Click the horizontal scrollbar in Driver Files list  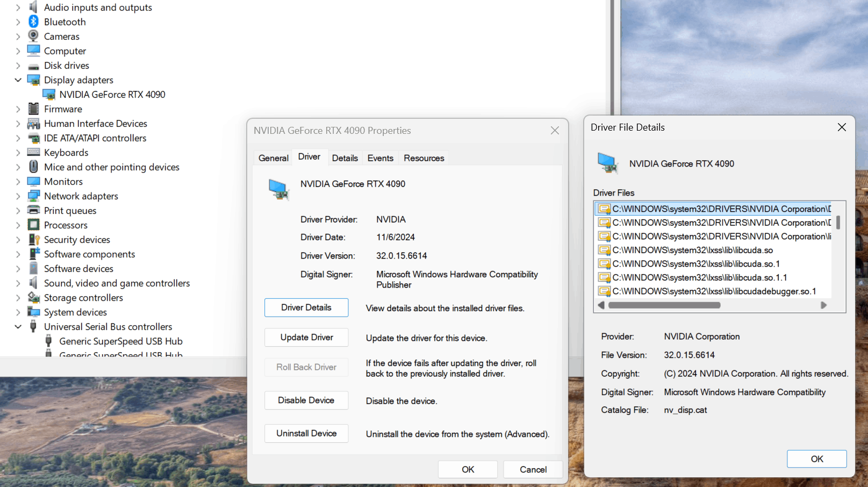coord(664,305)
